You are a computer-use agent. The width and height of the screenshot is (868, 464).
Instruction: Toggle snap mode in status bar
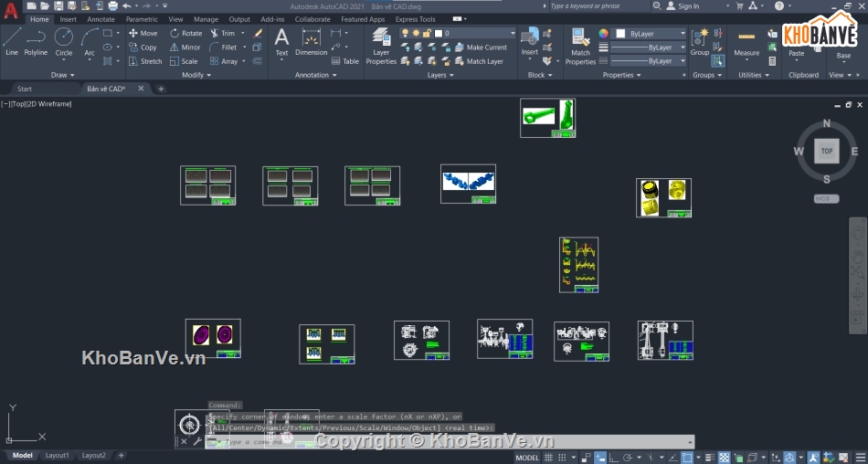[x=562, y=458]
